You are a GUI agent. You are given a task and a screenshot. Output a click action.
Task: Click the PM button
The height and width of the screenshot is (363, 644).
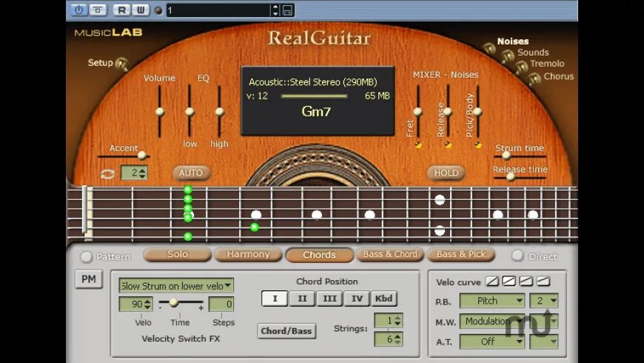[89, 279]
